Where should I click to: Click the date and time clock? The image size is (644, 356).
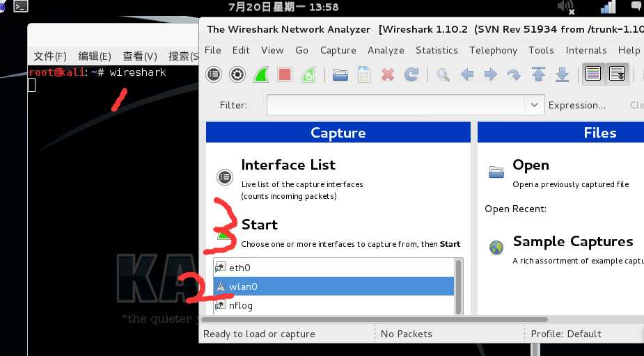point(283,6)
